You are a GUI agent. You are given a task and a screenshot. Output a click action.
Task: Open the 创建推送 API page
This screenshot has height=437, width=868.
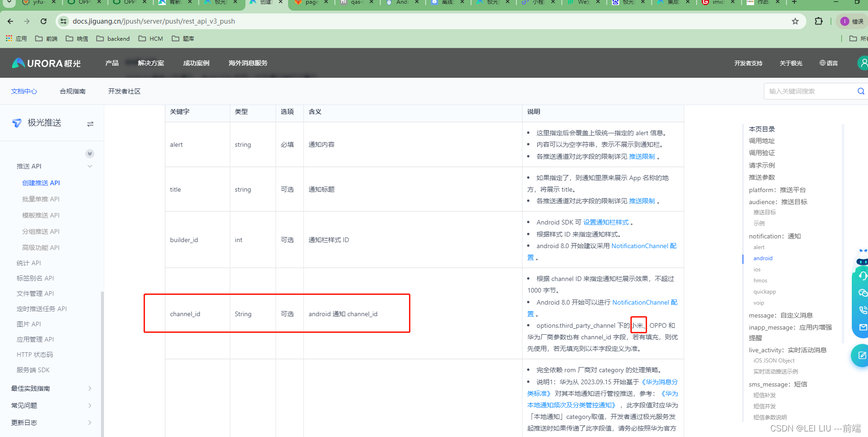point(41,183)
